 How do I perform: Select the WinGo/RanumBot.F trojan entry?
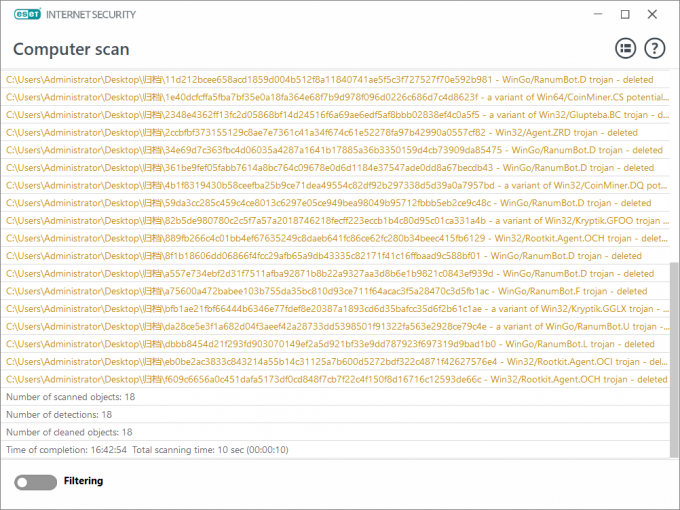click(x=336, y=291)
